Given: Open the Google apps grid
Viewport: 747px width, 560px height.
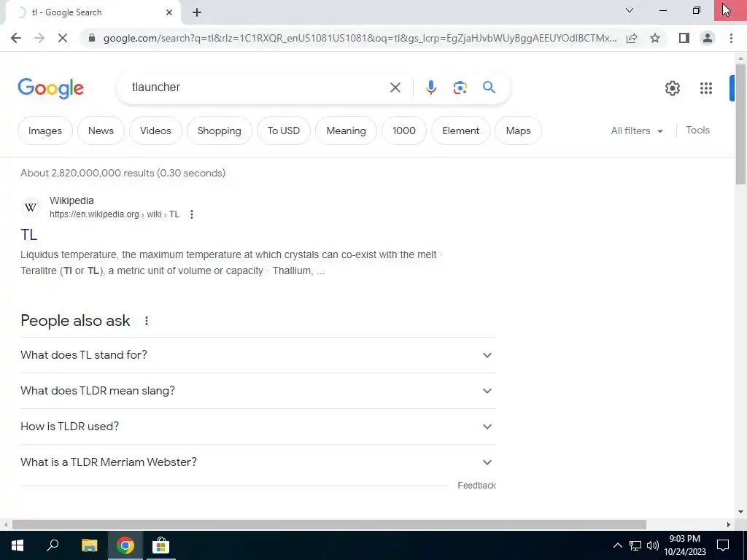Looking at the screenshot, I should pos(706,88).
